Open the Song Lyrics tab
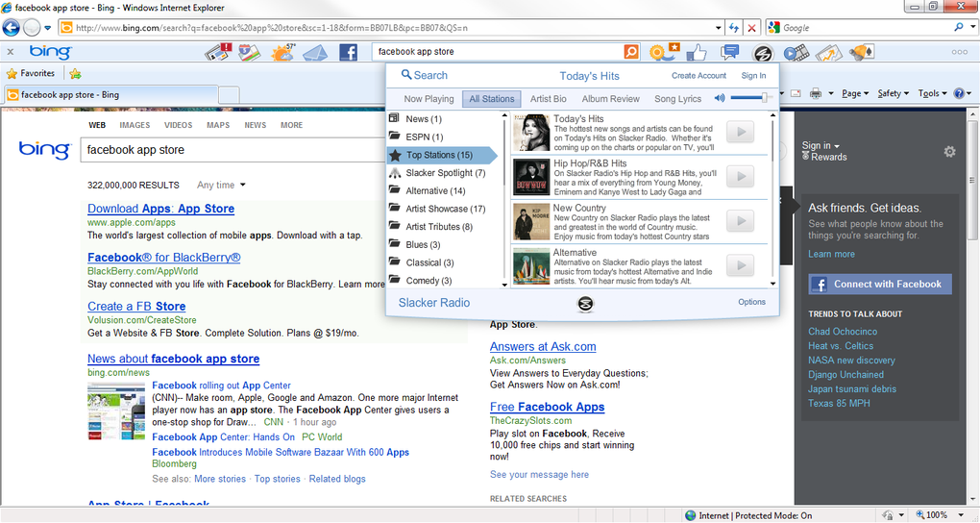980x523 pixels. (677, 99)
